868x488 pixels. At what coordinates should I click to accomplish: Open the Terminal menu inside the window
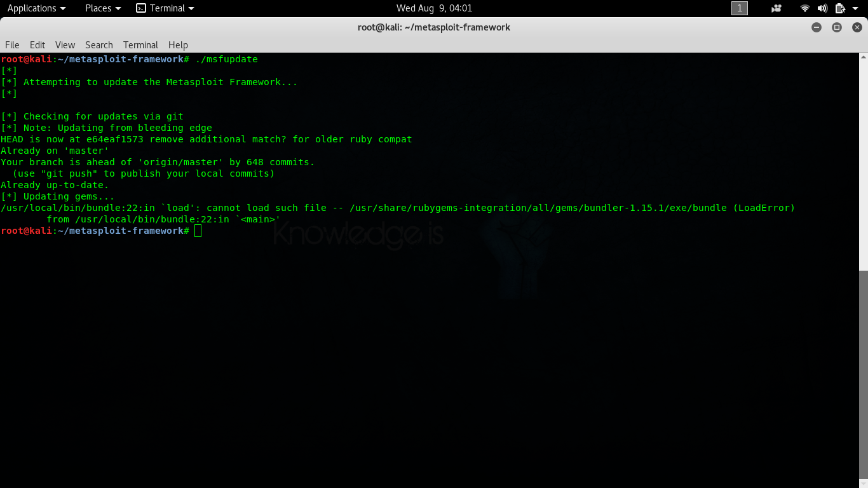(140, 44)
